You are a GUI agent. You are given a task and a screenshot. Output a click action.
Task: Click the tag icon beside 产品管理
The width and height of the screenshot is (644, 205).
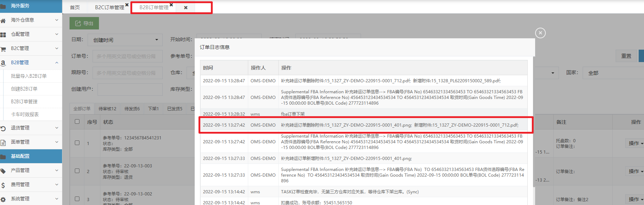tap(3, 171)
